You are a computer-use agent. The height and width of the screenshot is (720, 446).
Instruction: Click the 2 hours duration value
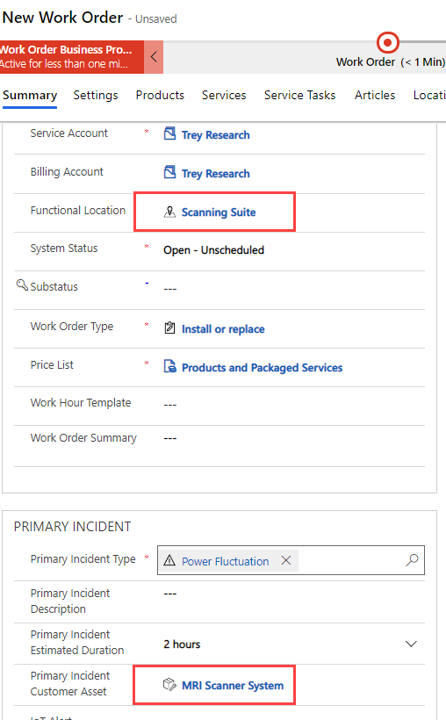point(182,644)
